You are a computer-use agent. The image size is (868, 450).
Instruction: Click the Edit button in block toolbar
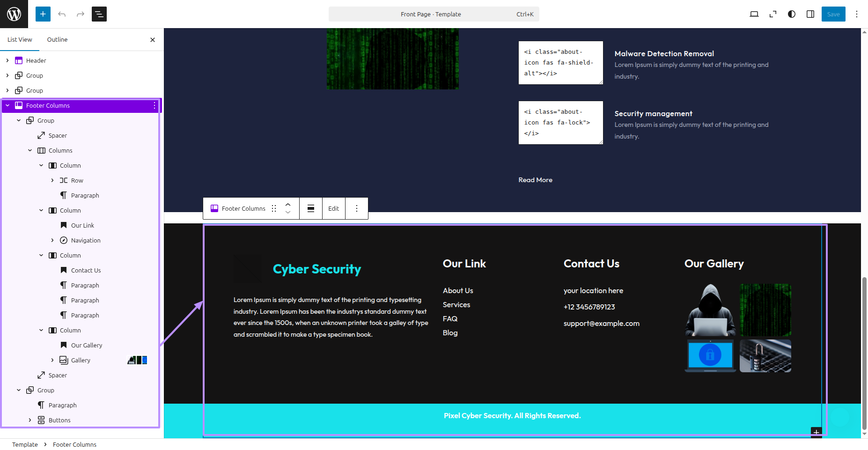[333, 208]
